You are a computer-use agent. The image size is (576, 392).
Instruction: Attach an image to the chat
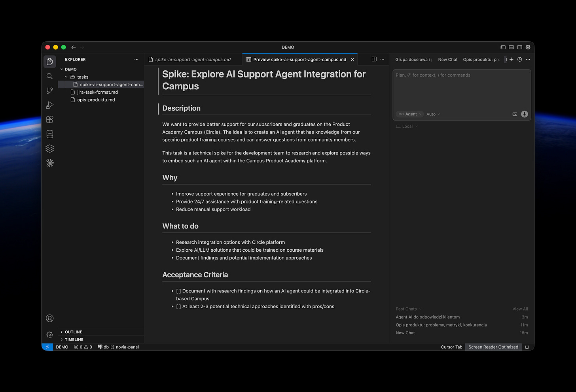point(515,114)
